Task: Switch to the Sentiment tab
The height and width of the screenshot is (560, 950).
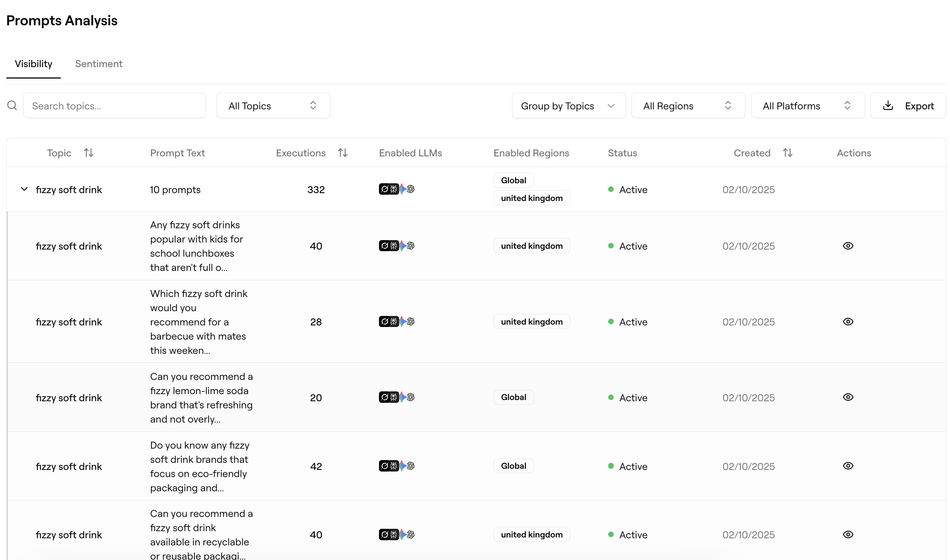Action: coord(99,64)
